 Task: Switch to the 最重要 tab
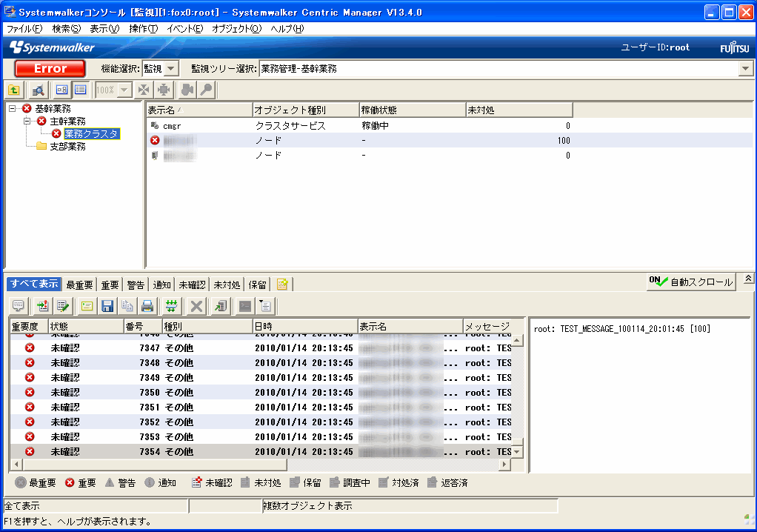pyautogui.click(x=79, y=285)
